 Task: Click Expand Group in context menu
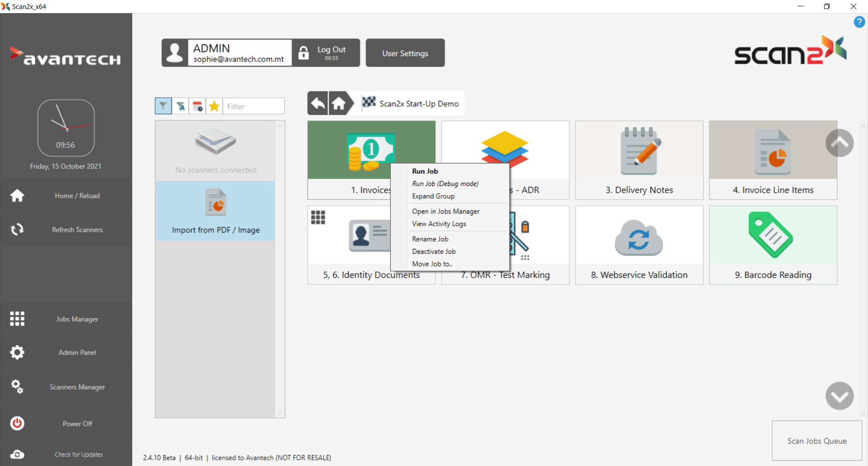[433, 196]
